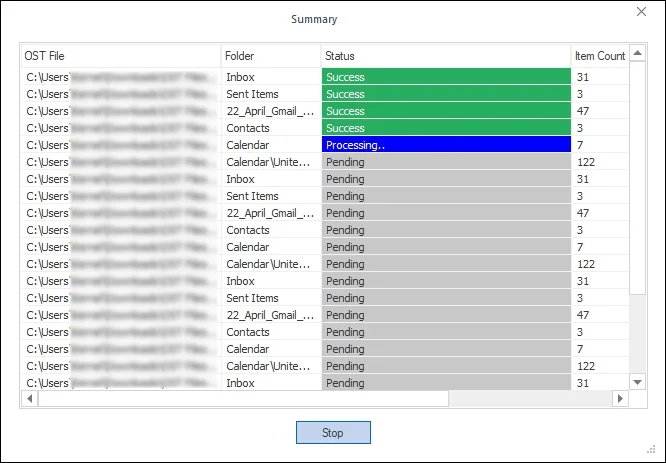Screen dimensions: 666x463
Task: Click item count 3 in Success Sent Items row
Action: point(600,94)
